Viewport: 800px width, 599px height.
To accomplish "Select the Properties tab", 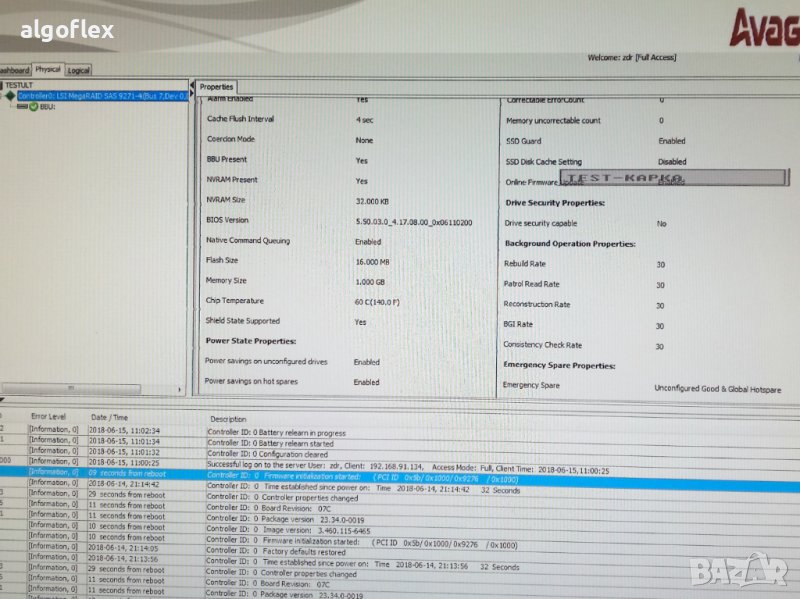I will [x=216, y=87].
